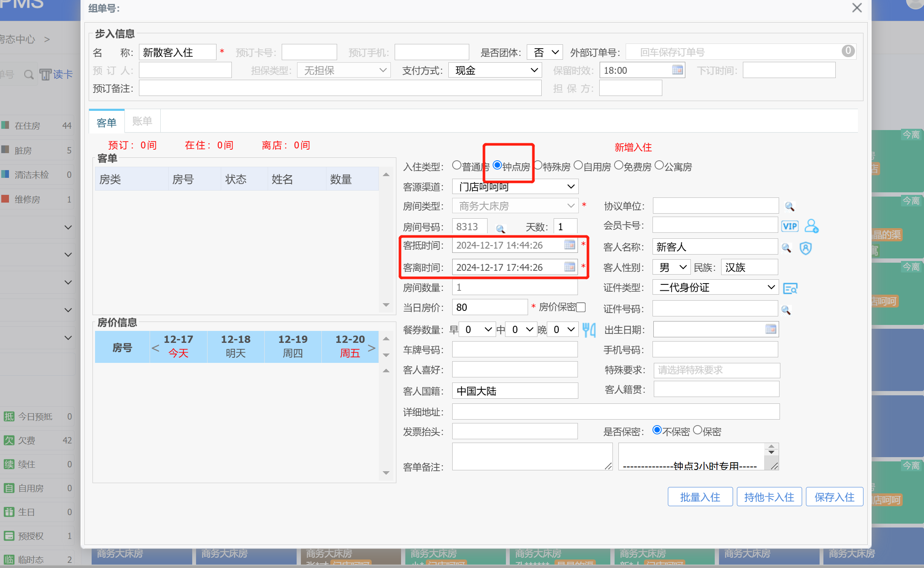924x568 pixels.
Task: Click the 读卡 card reader icon
Action: (45, 75)
